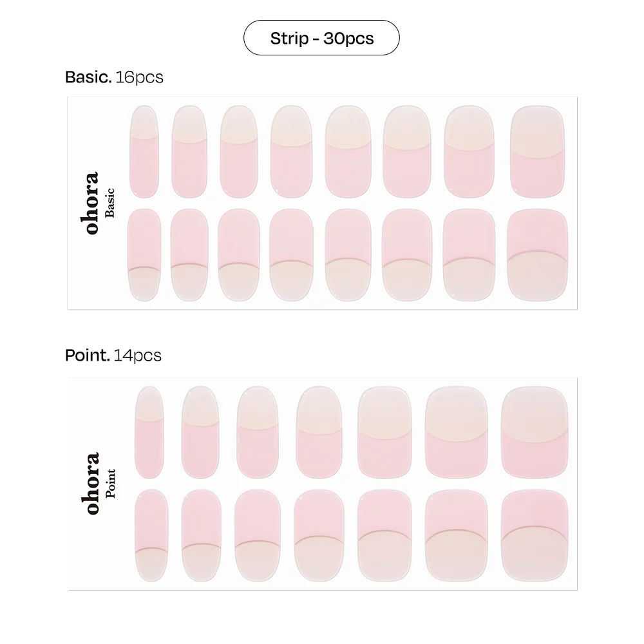Pick the widest nail in Basic sheet's top row
Image resolution: width=644 pixels, height=644 pixels.
(537, 152)
